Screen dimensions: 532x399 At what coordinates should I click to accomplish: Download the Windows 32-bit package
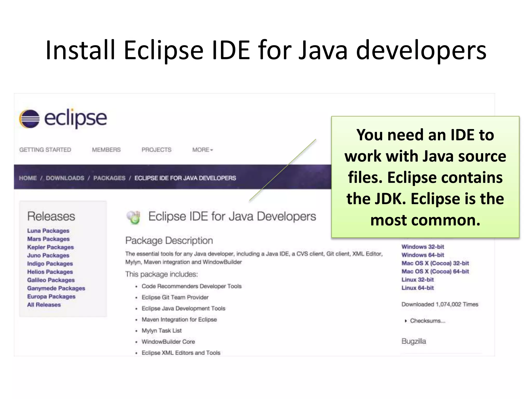[423, 247]
